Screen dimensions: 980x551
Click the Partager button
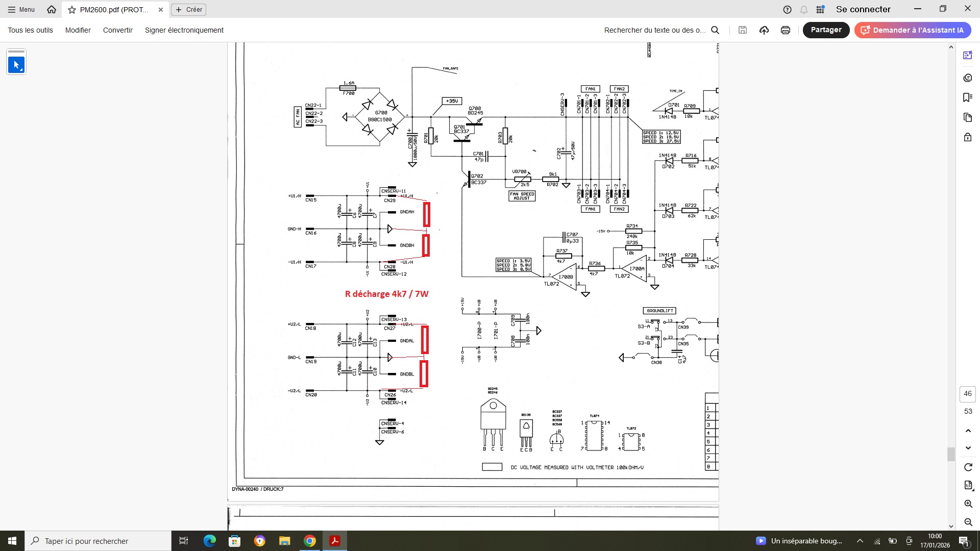[826, 30]
